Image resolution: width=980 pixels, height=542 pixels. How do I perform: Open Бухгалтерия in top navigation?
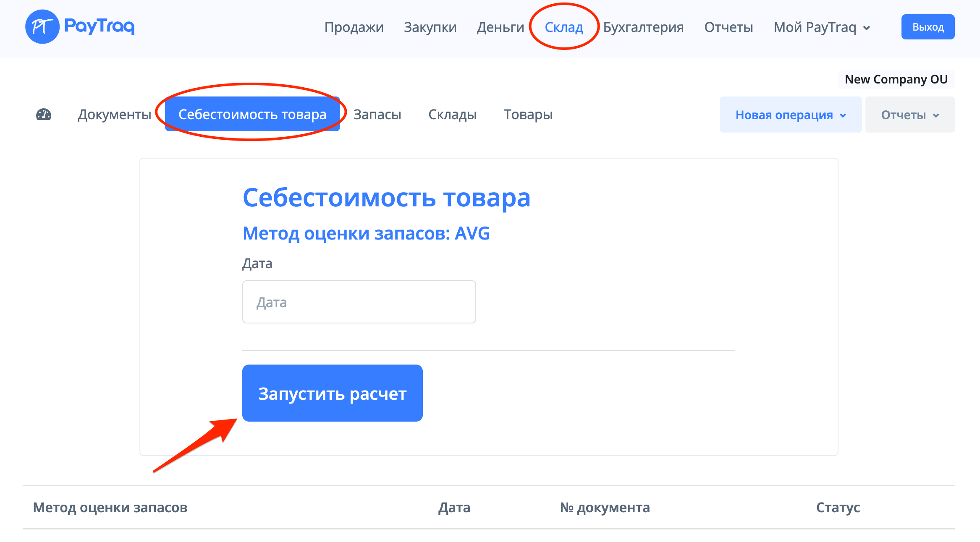(643, 27)
